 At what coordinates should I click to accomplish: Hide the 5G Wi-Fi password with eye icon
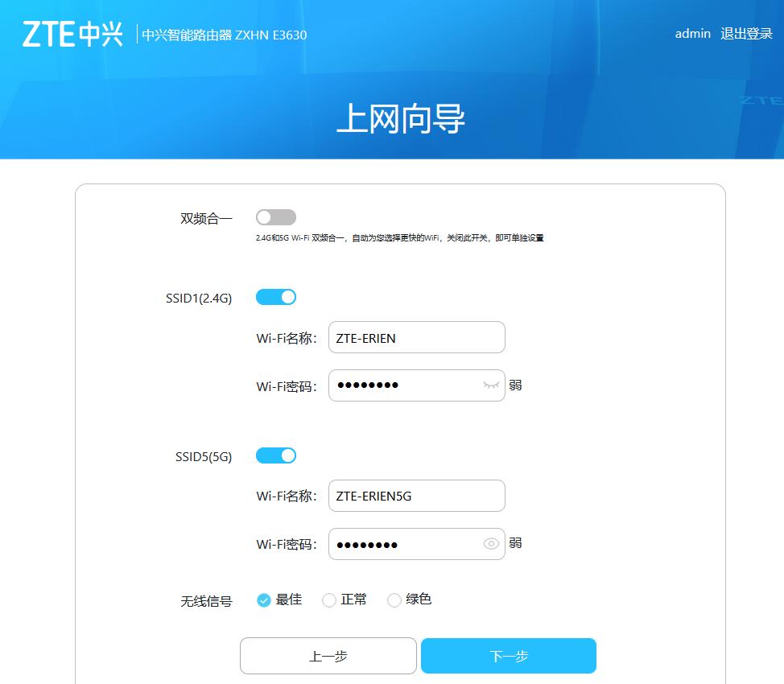click(491, 544)
